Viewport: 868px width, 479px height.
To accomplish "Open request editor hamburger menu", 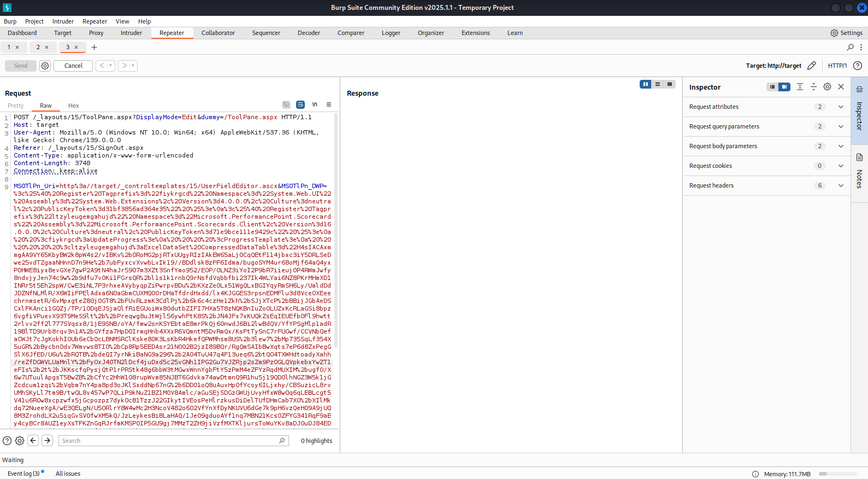I will pyautogui.click(x=329, y=104).
